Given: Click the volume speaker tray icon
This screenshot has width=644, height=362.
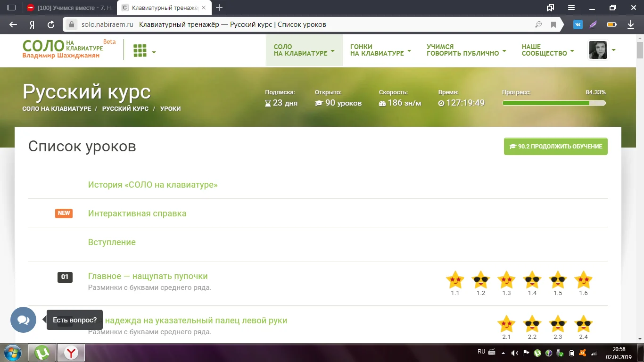Looking at the screenshot, I should 515,353.
